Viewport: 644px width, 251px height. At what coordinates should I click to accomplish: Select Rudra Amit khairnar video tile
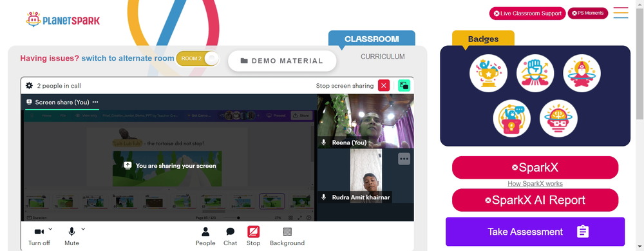pos(366,176)
